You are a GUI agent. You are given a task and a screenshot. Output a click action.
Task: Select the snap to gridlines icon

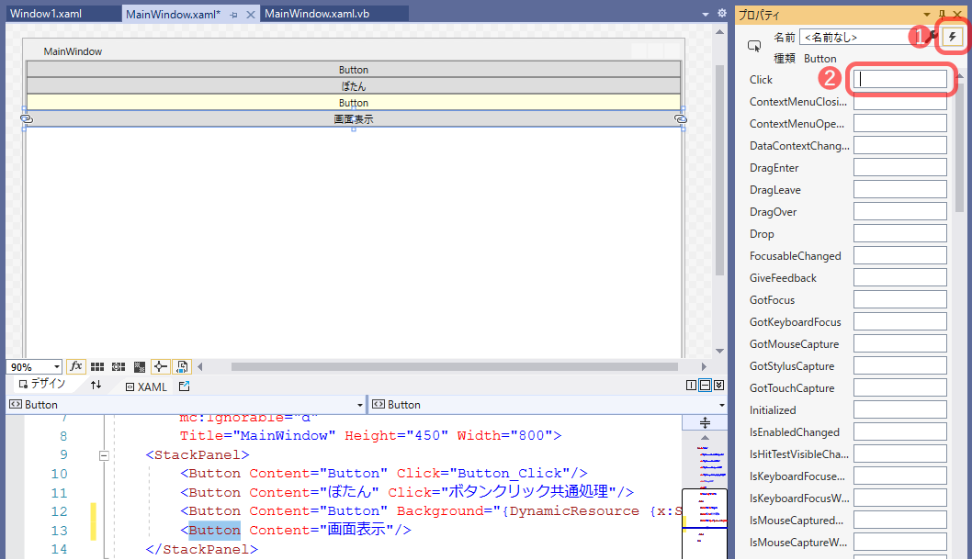coord(118,365)
